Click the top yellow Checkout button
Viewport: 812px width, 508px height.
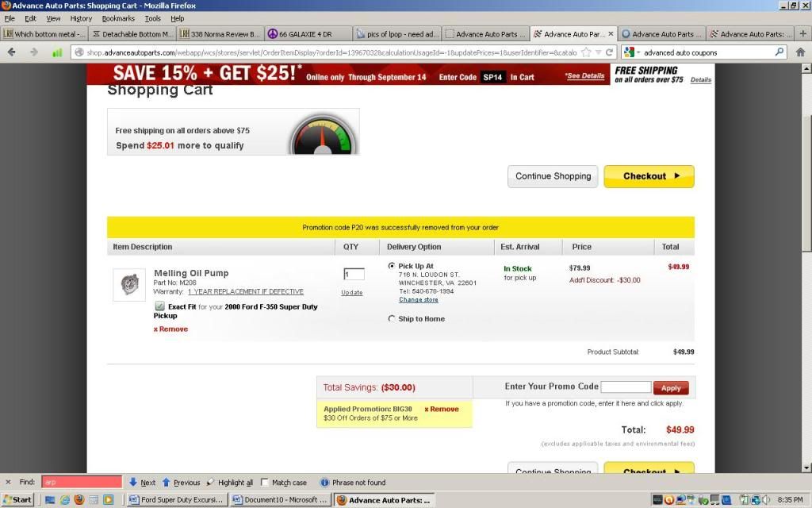649,176
